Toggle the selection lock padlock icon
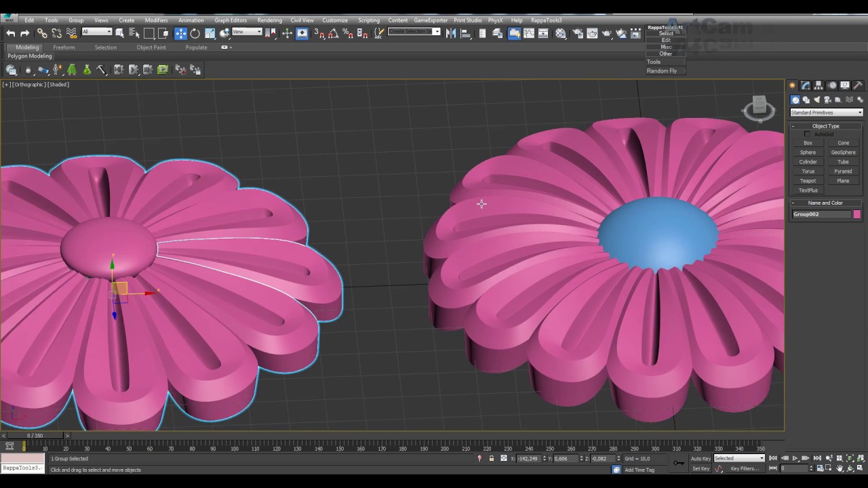 (492, 459)
